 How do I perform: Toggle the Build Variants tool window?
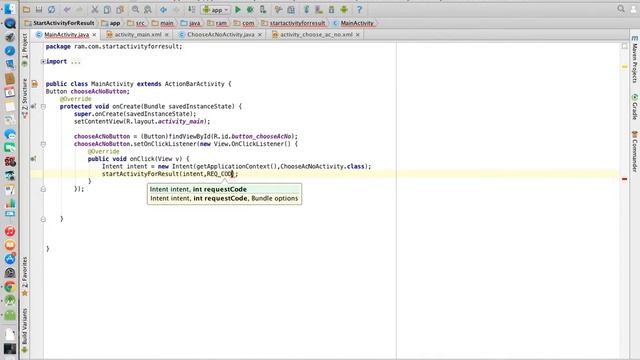point(24,330)
